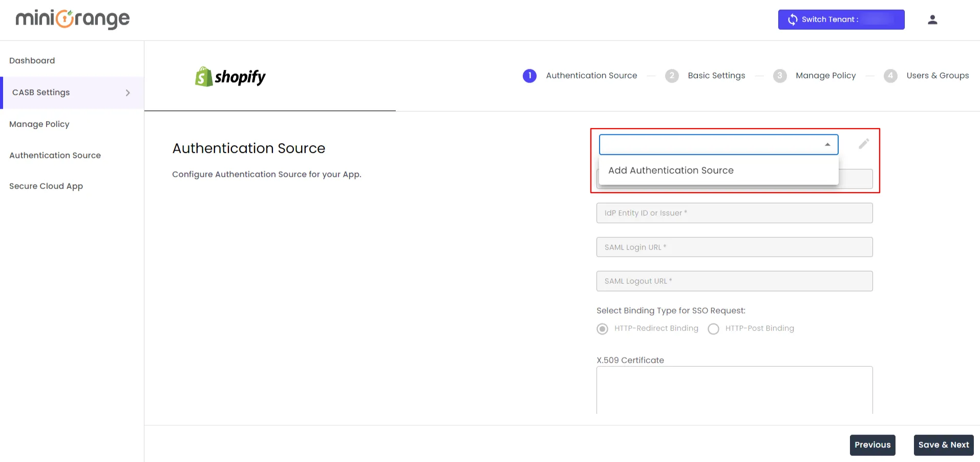Go to Basic Settings step
Image resolution: width=980 pixels, height=462 pixels.
716,75
